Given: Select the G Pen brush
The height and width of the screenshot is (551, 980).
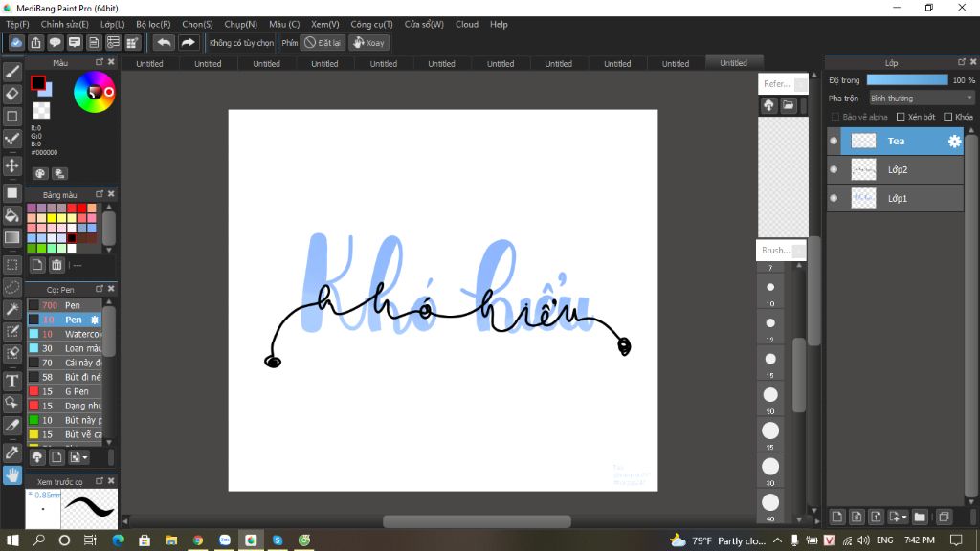Looking at the screenshot, I should [64, 391].
